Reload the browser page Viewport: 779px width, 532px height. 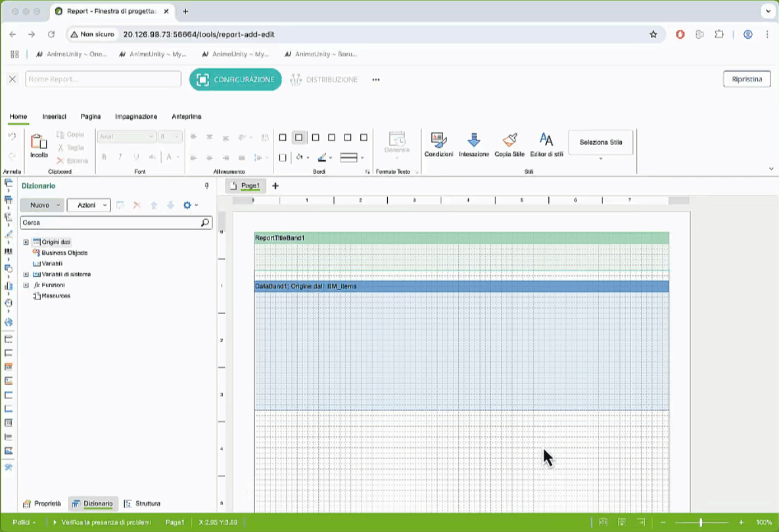(x=51, y=34)
